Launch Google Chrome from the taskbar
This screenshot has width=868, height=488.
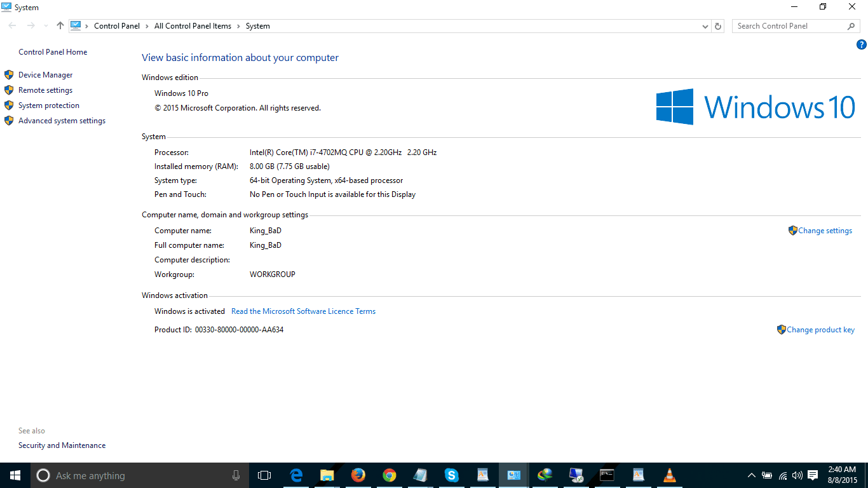pyautogui.click(x=390, y=475)
